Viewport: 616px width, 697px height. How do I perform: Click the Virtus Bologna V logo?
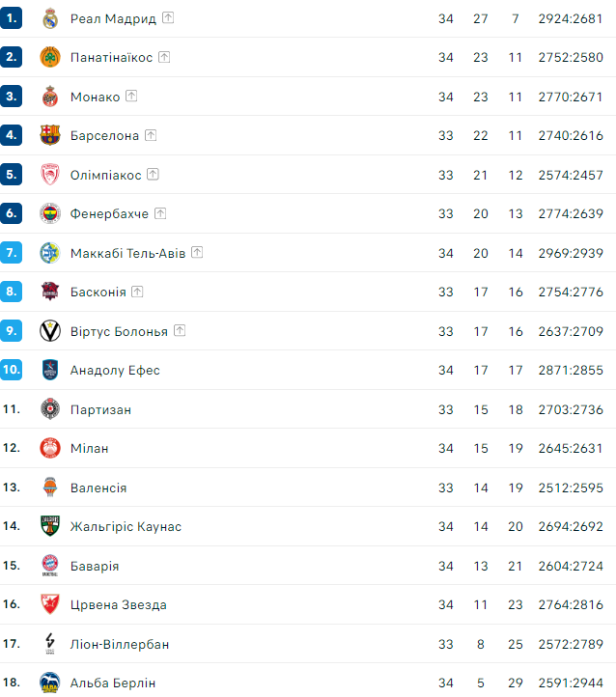[x=50, y=331]
